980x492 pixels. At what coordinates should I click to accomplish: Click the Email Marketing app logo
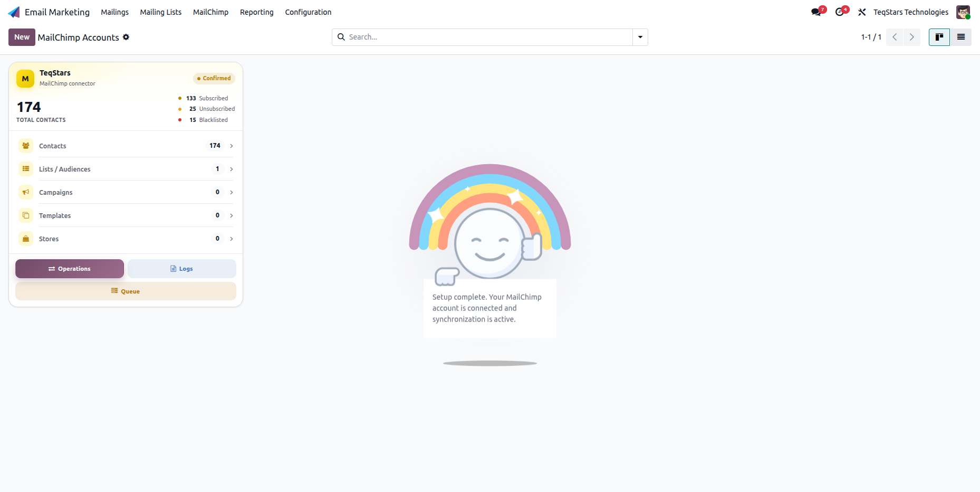(14, 12)
